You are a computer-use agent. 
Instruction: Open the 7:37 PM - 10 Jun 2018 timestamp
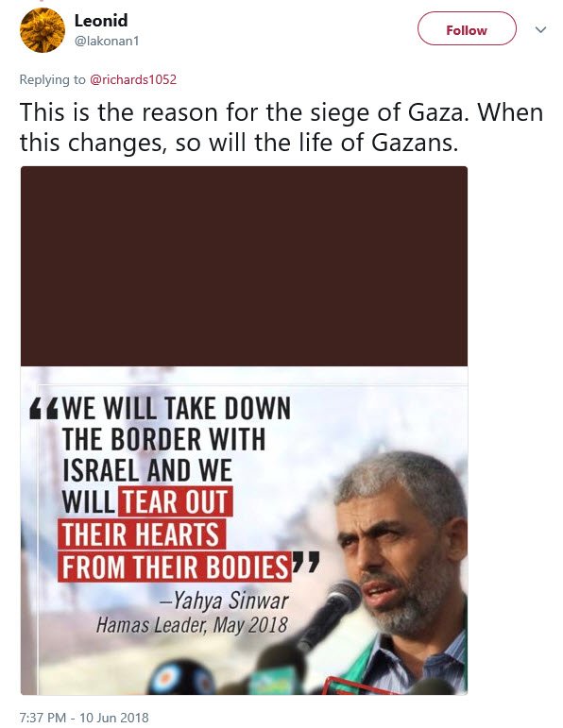(84, 718)
